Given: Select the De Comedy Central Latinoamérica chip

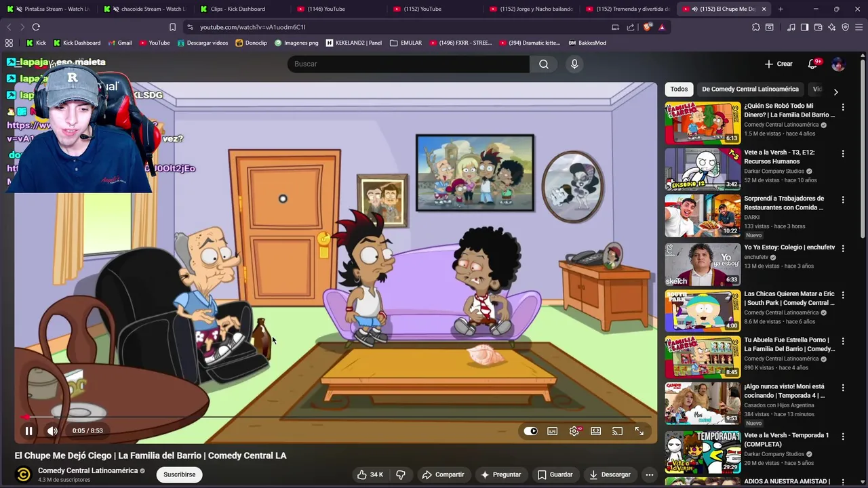Looking at the screenshot, I should tap(750, 89).
